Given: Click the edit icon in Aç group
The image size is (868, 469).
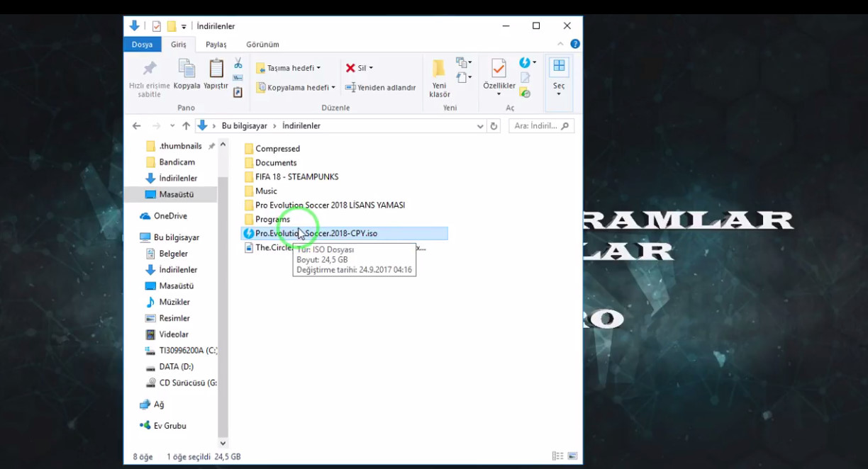Looking at the screenshot, I should tap(525, 78).
